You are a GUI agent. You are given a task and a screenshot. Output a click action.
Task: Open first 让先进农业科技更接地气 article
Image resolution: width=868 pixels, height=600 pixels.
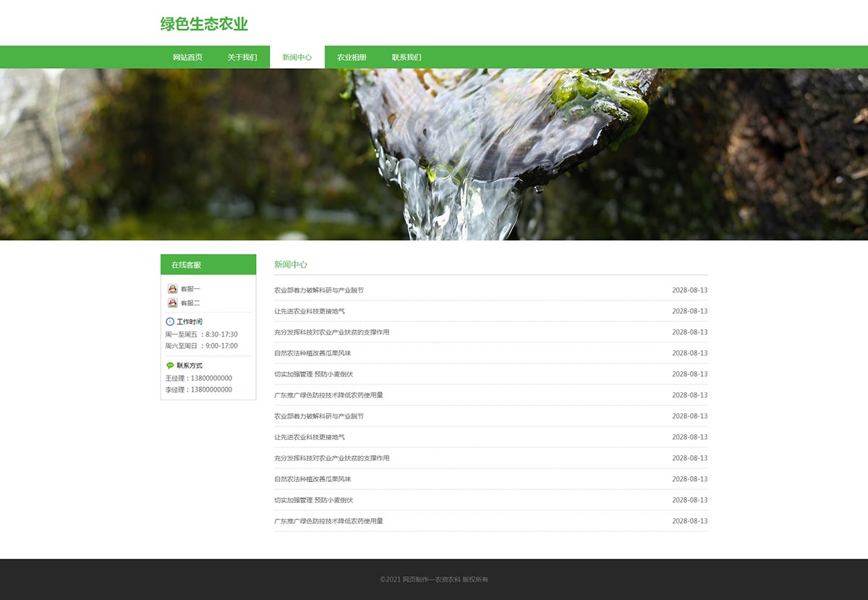coord(310,311)
